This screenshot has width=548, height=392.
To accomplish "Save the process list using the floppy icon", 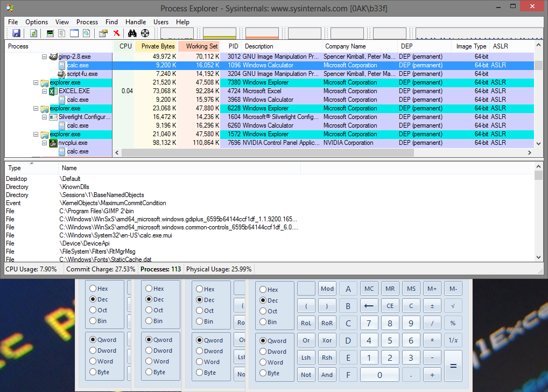I will pyautogui.click(x=16, y=33).
